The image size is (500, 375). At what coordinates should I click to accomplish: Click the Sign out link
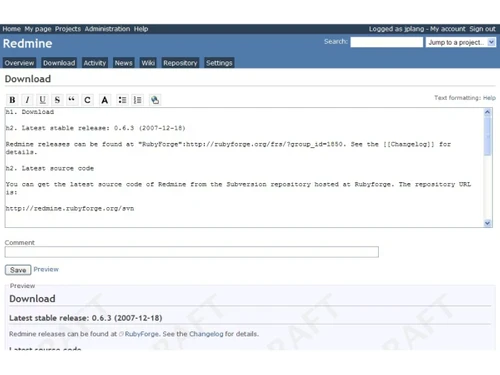point(482,29)
